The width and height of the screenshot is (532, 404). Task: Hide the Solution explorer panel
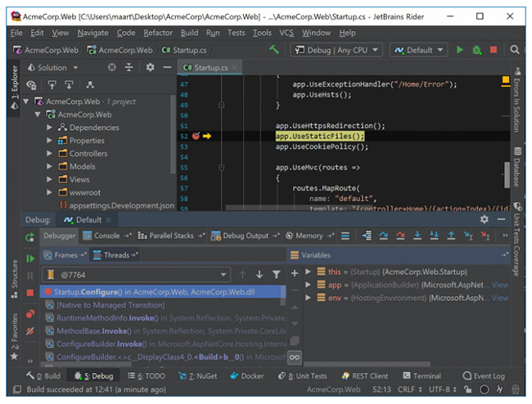point(167,67)
